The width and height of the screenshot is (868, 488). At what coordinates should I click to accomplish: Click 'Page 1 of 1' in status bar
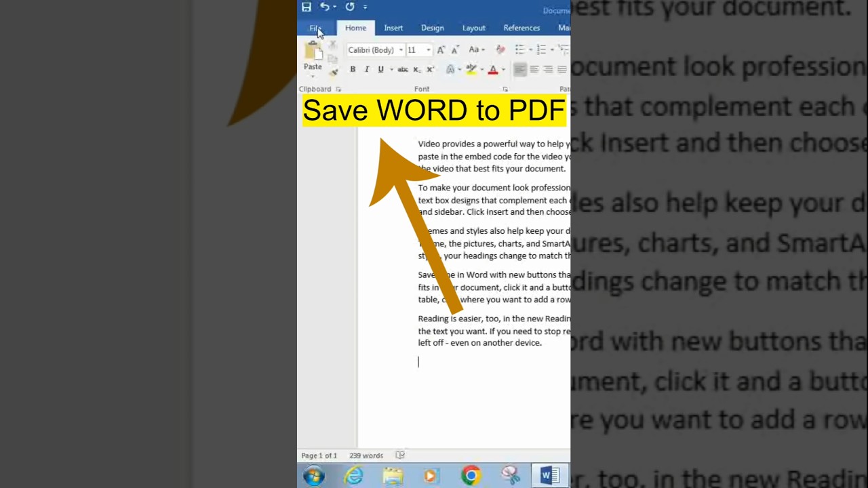pos(319,455)
